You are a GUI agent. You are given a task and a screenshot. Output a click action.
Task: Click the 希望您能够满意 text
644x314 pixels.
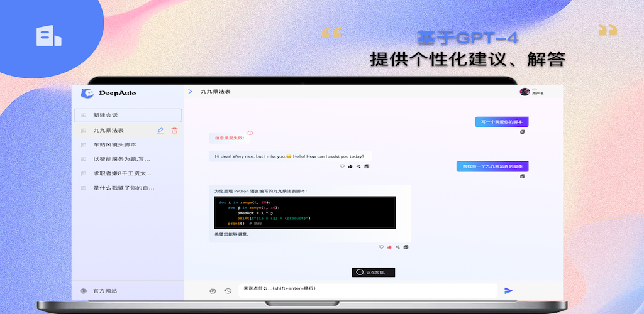231,234
